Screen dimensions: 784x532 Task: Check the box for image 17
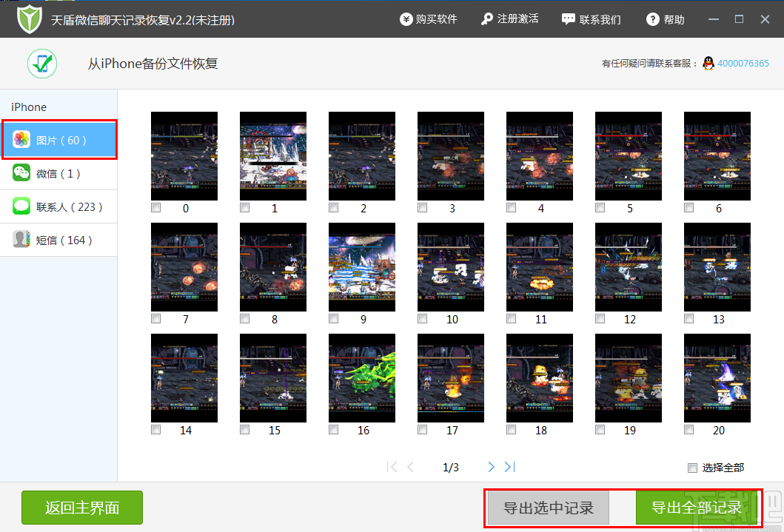pyautogui.click(x=423, y=429)
